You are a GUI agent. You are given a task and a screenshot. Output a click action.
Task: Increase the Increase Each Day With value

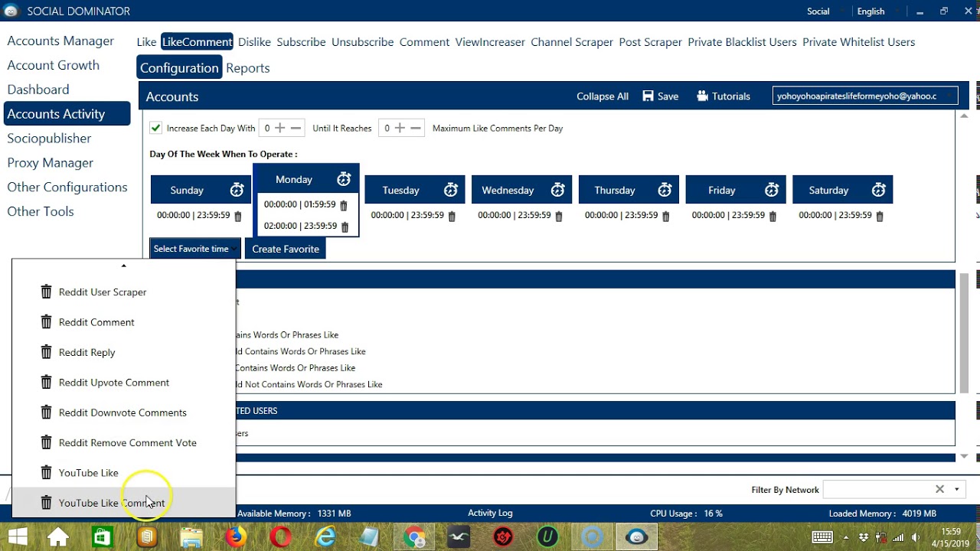[x=279, y=128]
